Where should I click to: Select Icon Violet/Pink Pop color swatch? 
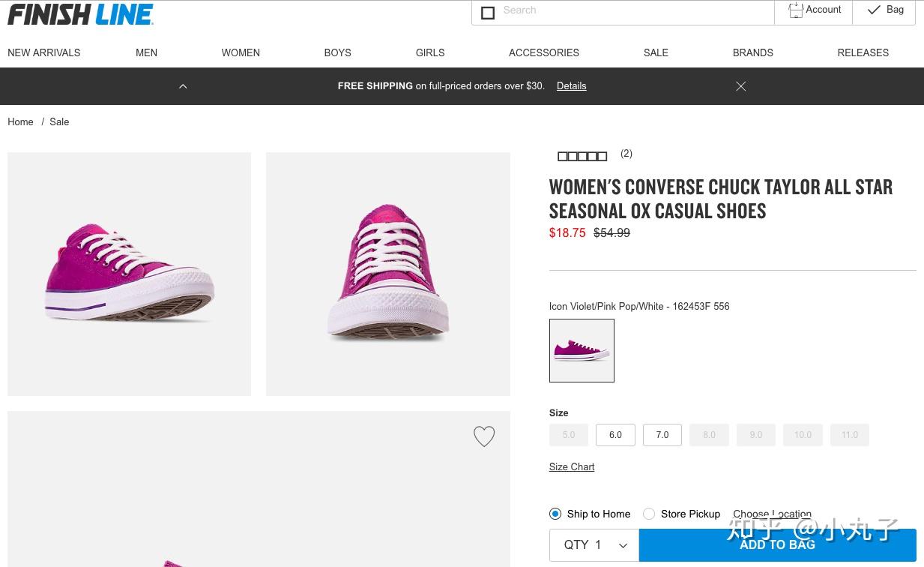[582, 350]
